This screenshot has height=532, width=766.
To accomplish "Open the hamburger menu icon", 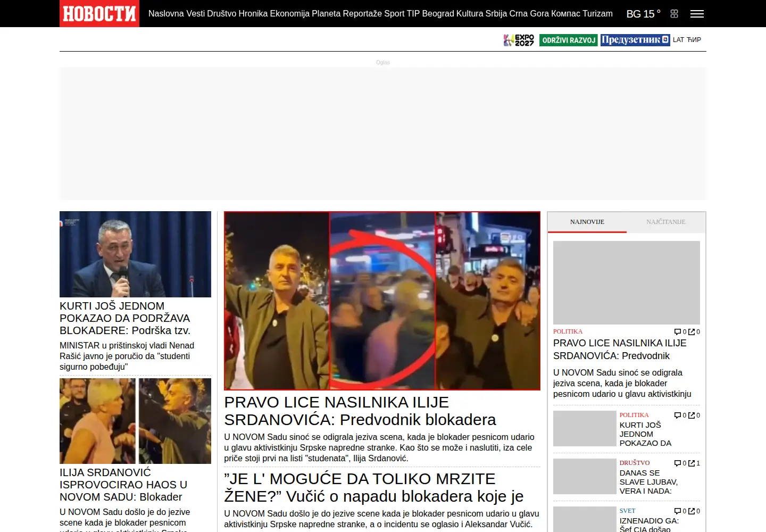I will click(x=697, y=14).
